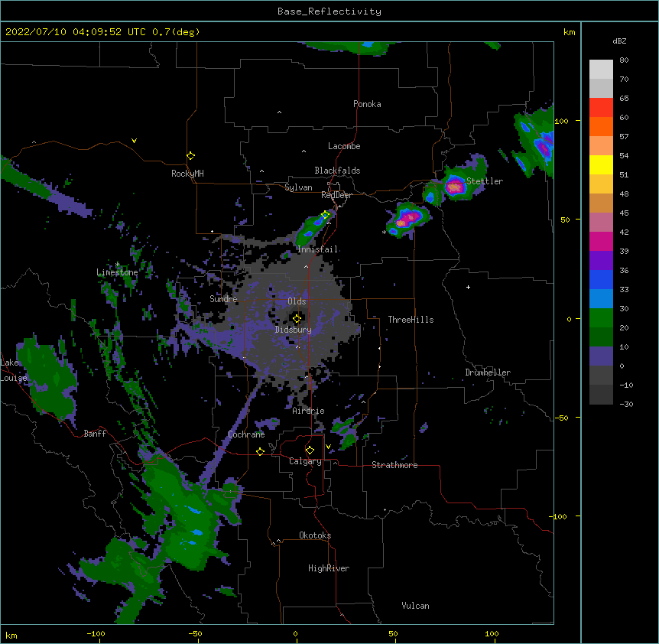
Task: Click the Strathmore label
Action: (x=394, y=465)
